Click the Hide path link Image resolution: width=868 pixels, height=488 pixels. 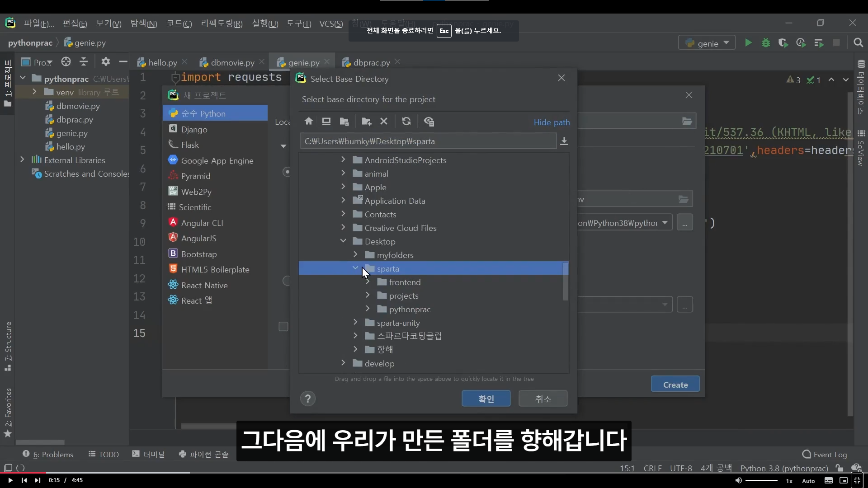[x=552, y=122]
